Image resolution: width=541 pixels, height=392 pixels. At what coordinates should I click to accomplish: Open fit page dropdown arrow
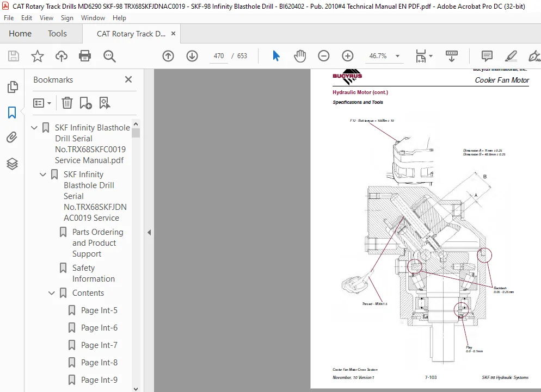[x=431, y=56]
